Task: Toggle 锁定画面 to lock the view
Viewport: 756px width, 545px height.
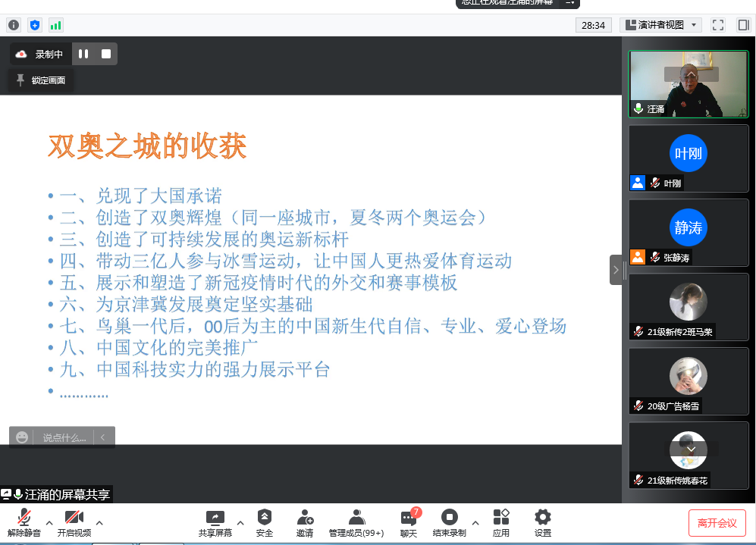Action: click(40, 80)
